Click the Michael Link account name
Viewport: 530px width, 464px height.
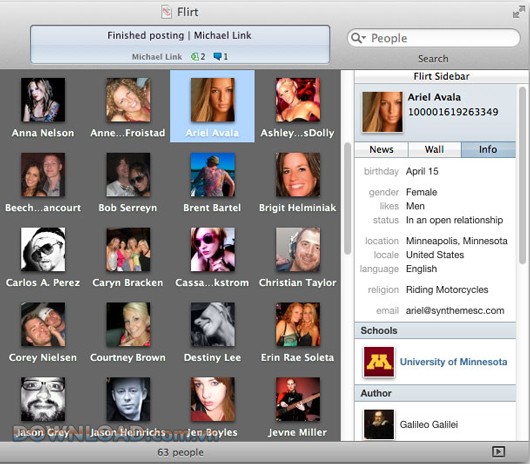[157, 57]
